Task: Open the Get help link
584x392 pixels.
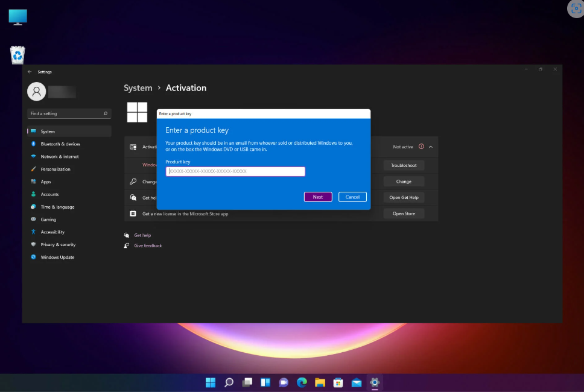Action: point(142,235)
